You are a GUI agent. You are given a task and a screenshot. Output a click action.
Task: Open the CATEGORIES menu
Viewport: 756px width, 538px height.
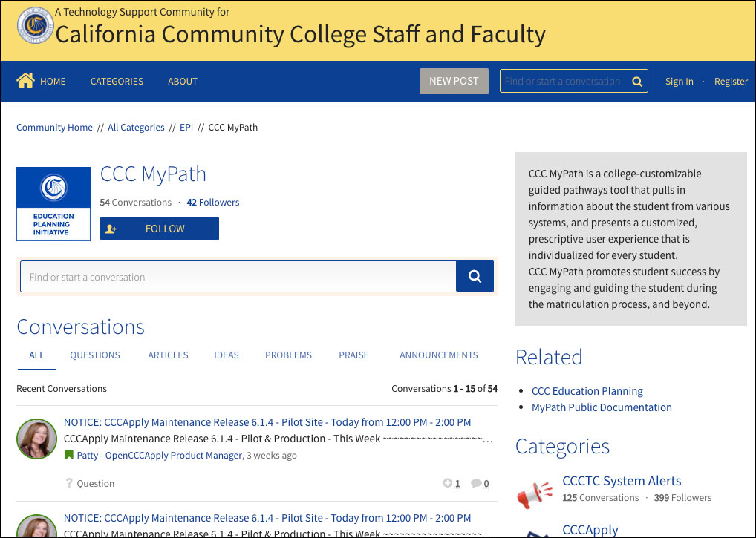(117, 82)
